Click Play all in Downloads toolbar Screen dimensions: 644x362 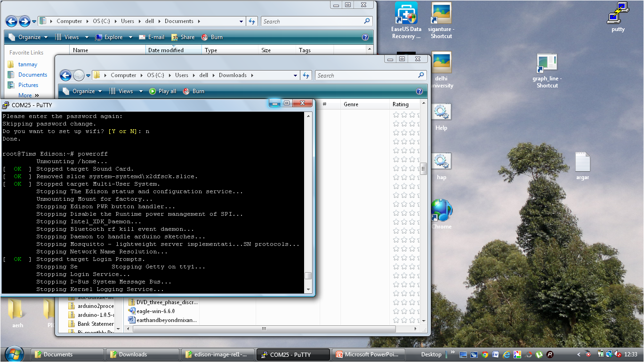pos(162,91)
